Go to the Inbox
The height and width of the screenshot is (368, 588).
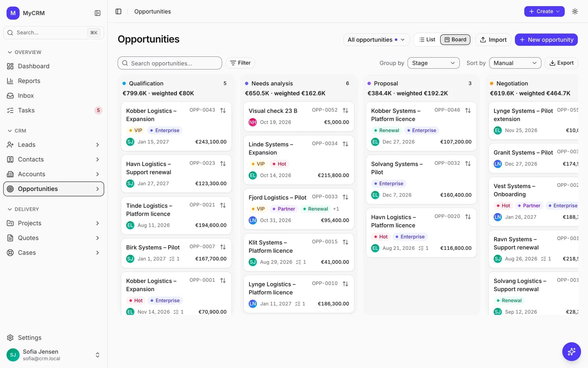54,96
